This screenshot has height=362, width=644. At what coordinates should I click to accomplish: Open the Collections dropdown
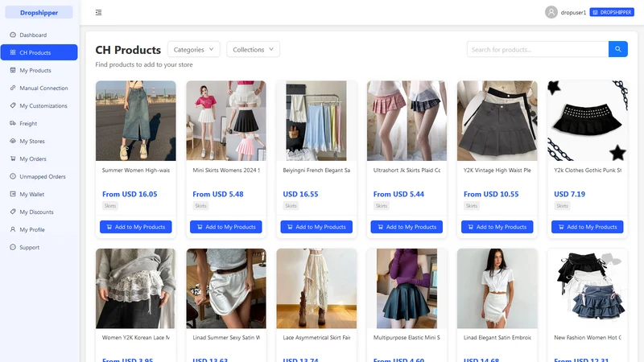coord(253,49)
